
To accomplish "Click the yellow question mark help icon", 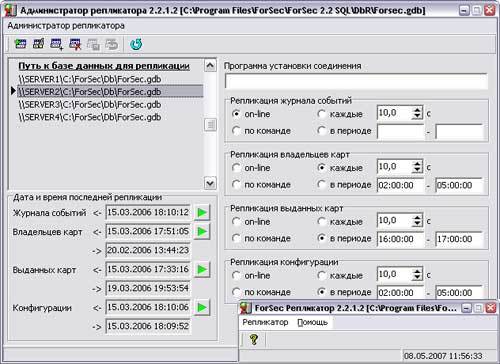I will 254,339.
